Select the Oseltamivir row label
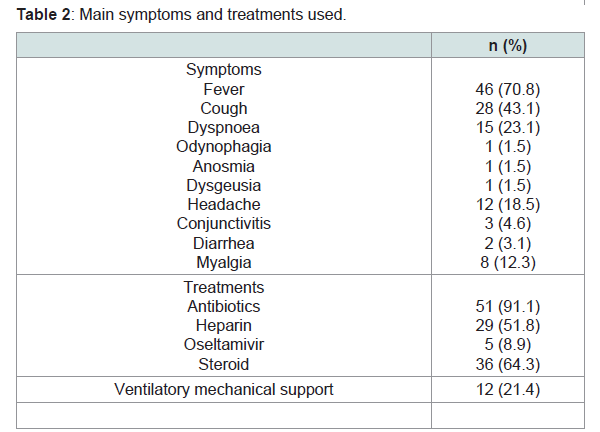600x432 pixels. 224,345
